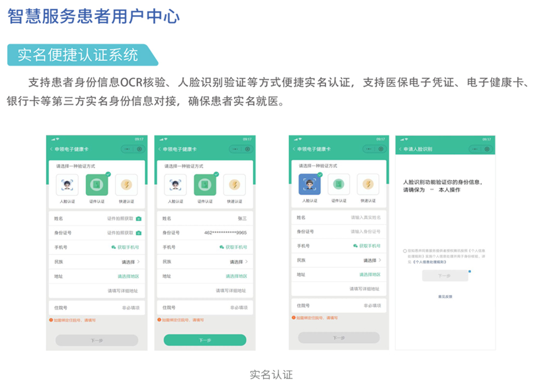Screen dimensions: 534x392
Task: Expand the 民族 chevron in the third phone
Action: [x=381, y=260]
